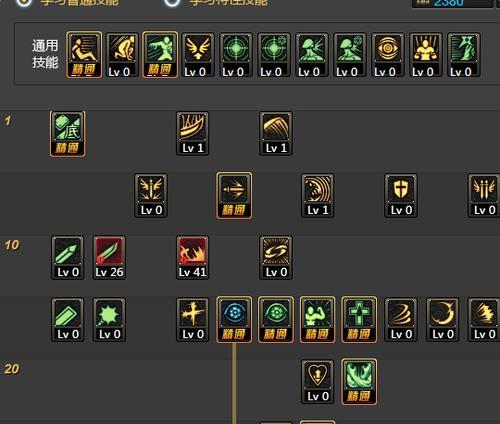This screenshot has width=500, height=424.
Task: Click the heart with up arrow skill
Action: (x=317, y=381)
